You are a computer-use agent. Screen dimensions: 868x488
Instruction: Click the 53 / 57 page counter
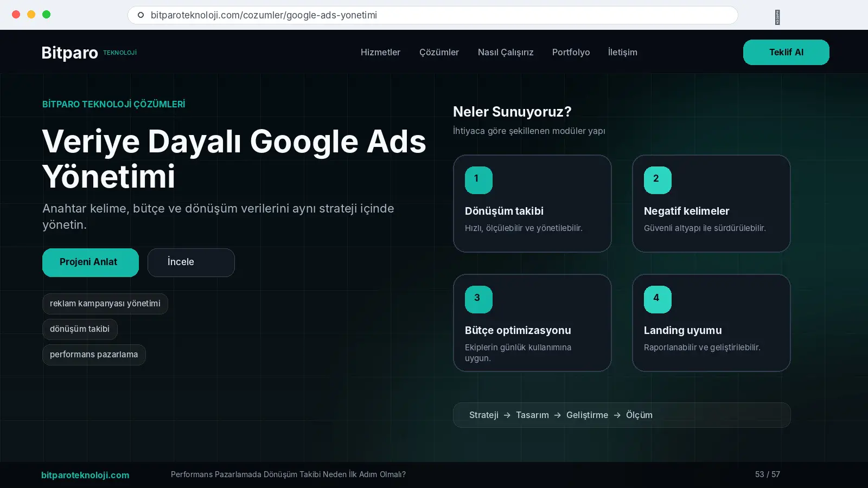pos(768,474)
